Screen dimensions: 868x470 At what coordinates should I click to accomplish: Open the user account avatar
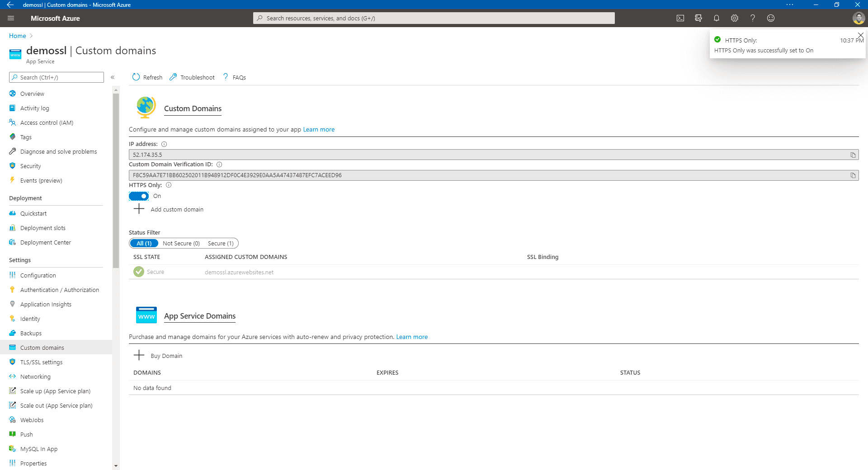click(x=859, y=18)
